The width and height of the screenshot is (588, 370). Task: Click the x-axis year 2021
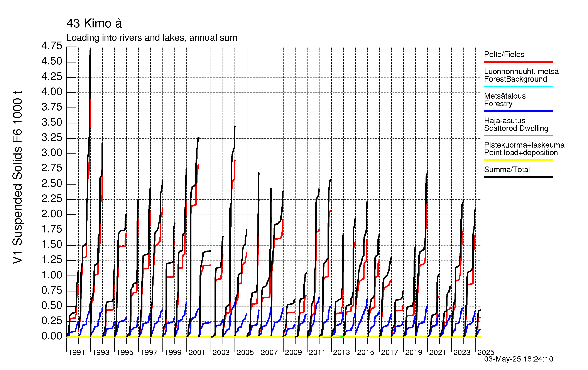[438, 352]
